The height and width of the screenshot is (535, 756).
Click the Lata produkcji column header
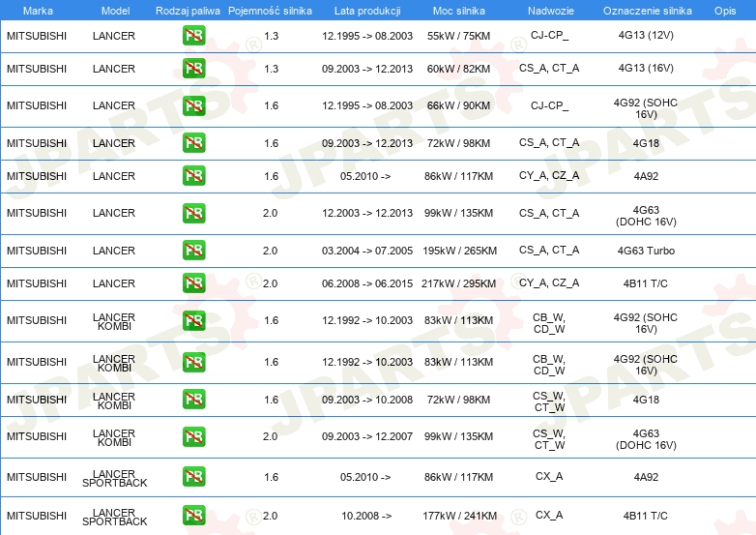(367, 11)
